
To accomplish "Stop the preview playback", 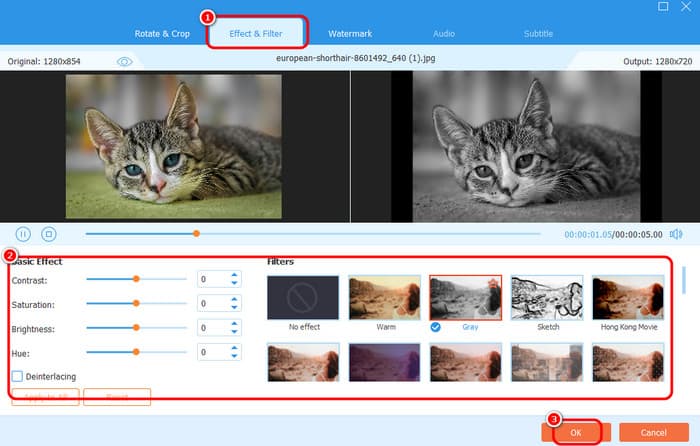I will pos(49,234).
